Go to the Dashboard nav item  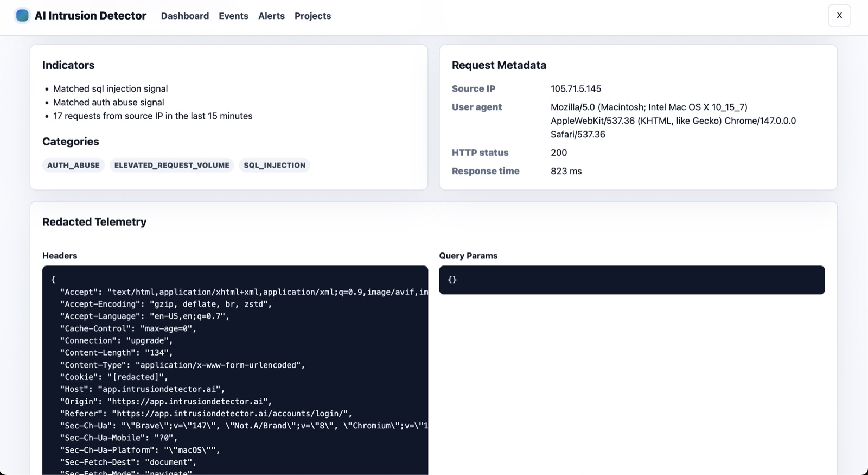click(x=185, y=16)
